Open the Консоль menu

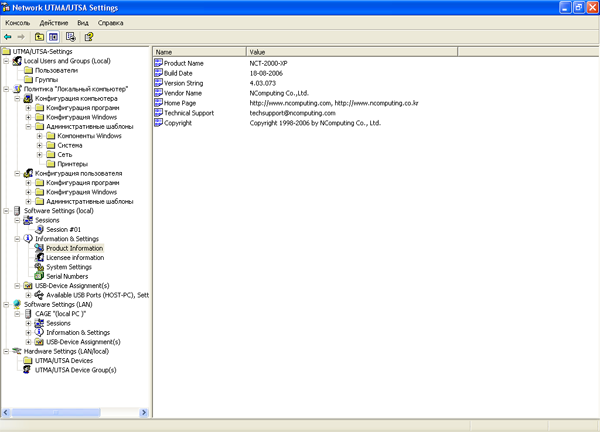18,23
